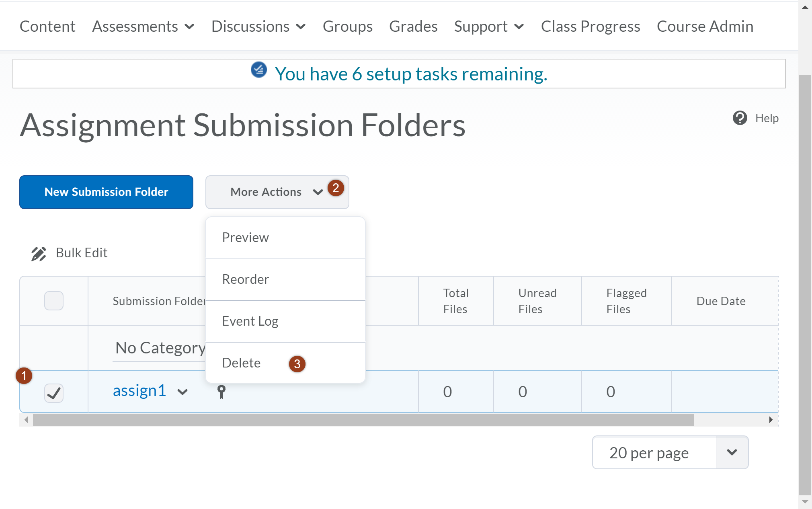This screenshot has width=812, height=509.
Task: Click the Flagged Files column header
Action: point(626,301)
